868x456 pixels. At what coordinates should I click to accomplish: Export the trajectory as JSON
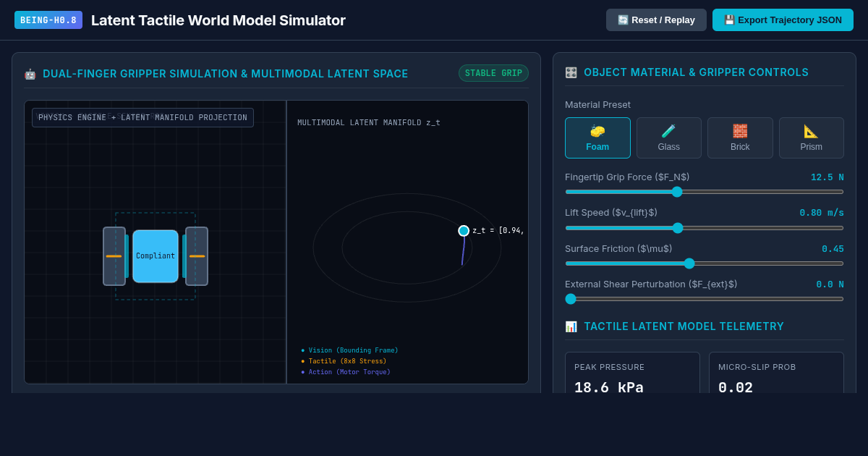(x=783, y=20)
